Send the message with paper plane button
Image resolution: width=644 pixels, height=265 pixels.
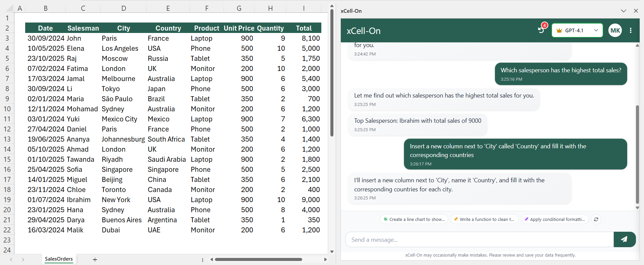pos(624,239)
